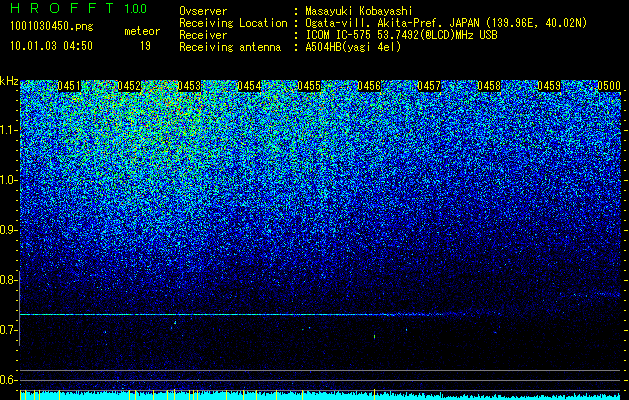The height and width of the screenshot is (400, 629).
Task: Click Ogata-vill. Akita-Pref. JAPAN location text
Action: point(446,23)
